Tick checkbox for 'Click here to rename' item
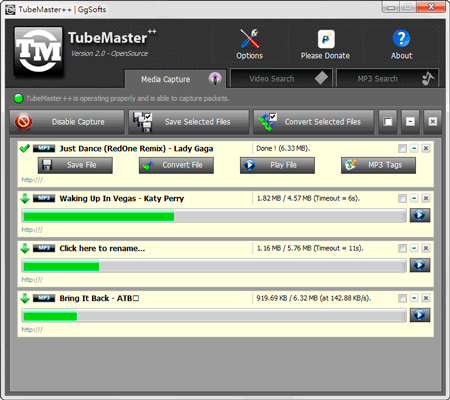 [402, 248]
